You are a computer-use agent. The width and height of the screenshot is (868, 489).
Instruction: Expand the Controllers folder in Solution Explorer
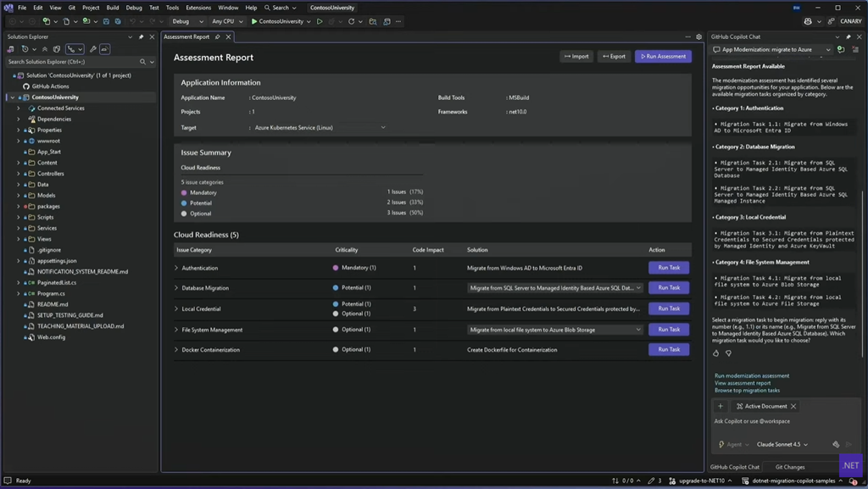19,174
